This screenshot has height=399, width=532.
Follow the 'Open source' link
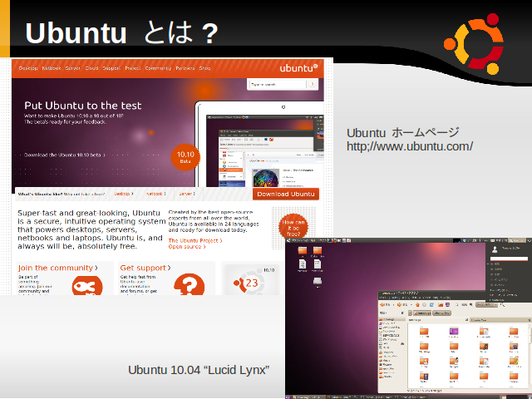point(187,247)
